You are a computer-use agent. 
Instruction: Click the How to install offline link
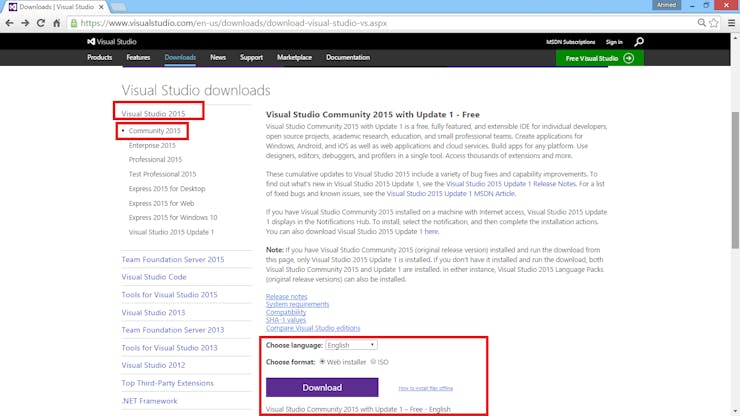(x=426, y=388)
